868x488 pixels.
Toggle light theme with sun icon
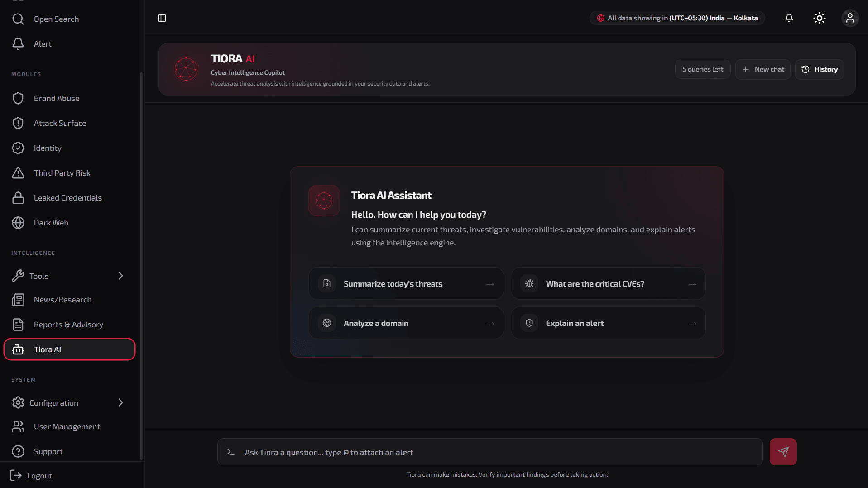point(820,18)
